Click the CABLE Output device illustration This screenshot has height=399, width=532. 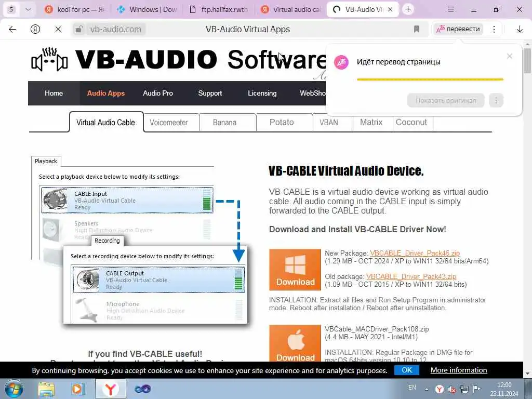159,280
